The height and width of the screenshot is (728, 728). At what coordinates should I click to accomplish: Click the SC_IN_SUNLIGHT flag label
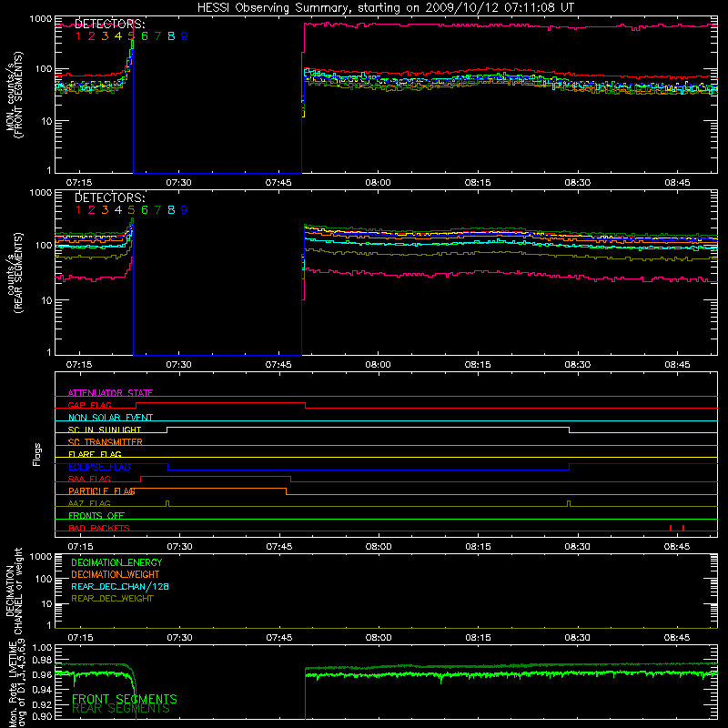pos(105,430)
